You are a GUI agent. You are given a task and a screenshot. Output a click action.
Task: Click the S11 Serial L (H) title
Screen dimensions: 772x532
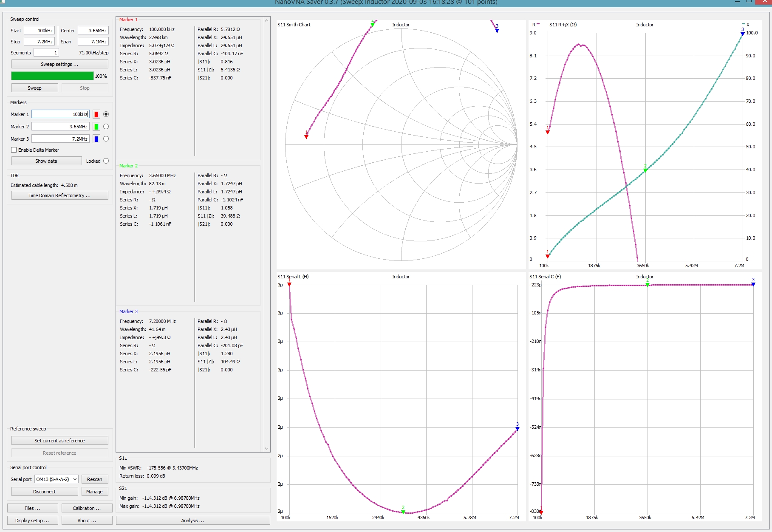click(293, 277)
